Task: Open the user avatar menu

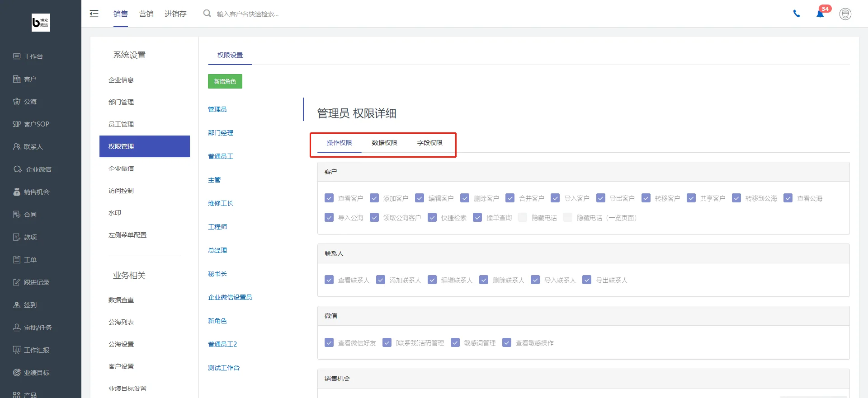Action: coord(845,14)
